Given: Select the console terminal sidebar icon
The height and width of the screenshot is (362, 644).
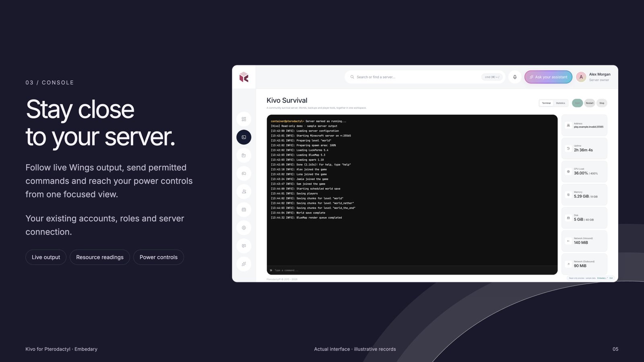Looking at the screenshot, I should click(x=244, y=137).
